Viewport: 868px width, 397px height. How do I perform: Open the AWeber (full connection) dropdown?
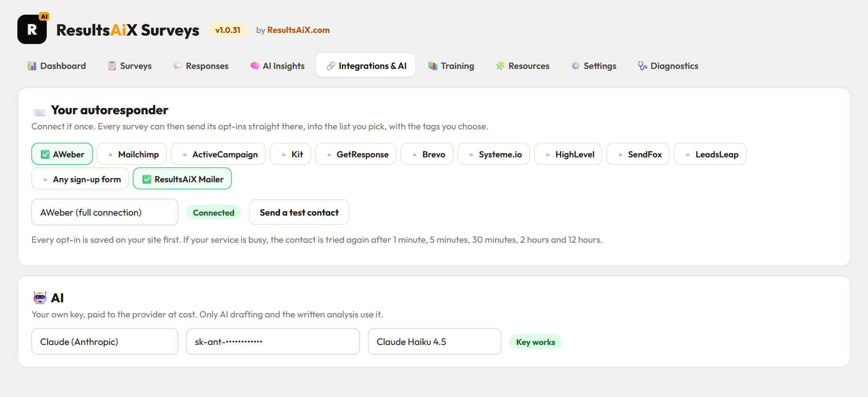pos(105,212)
